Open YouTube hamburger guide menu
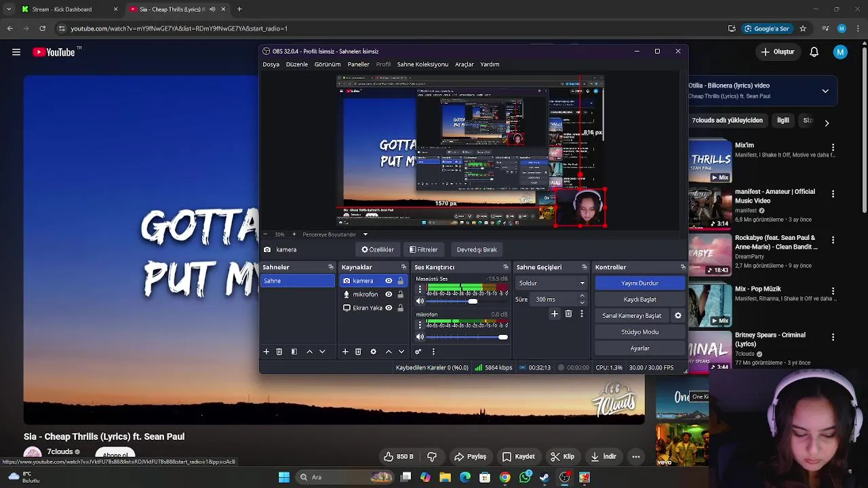Image resolution: width=868 pixels, height=488 pixels. [x=16, y=52]
